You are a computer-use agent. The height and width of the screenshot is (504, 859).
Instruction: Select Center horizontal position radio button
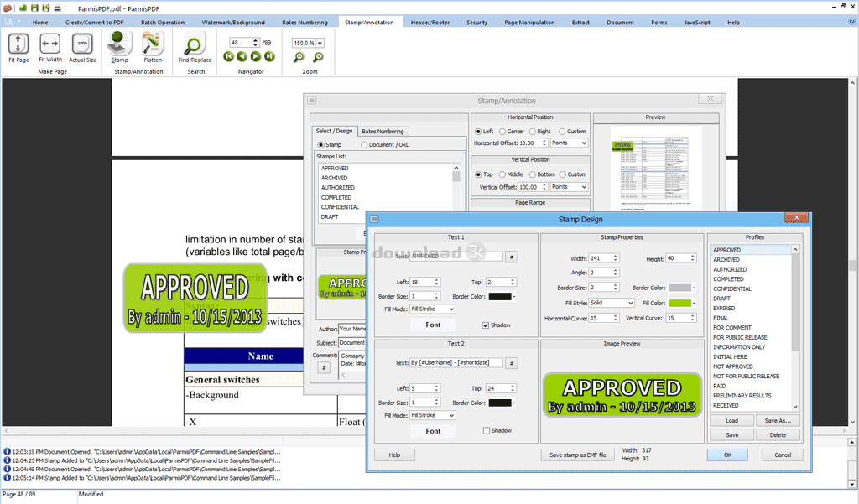tap(502, 132)
